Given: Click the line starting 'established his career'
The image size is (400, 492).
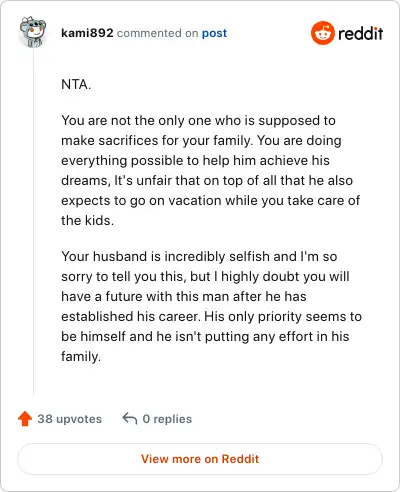Looking at the screenshot, I should pos(211,317).
